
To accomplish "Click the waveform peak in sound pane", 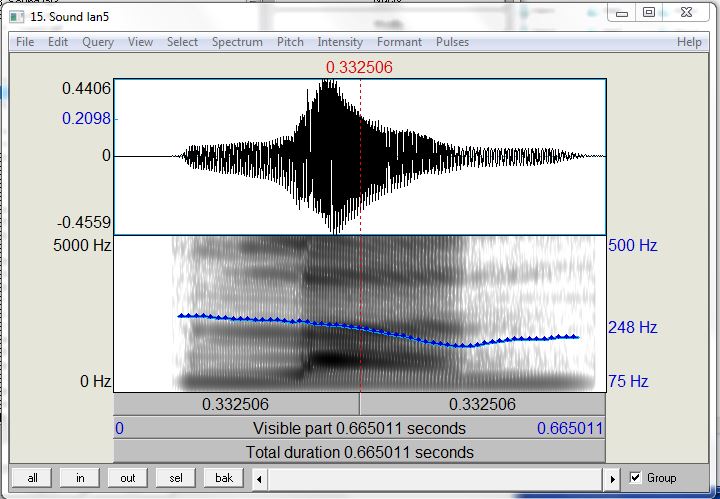I will 329,83.
